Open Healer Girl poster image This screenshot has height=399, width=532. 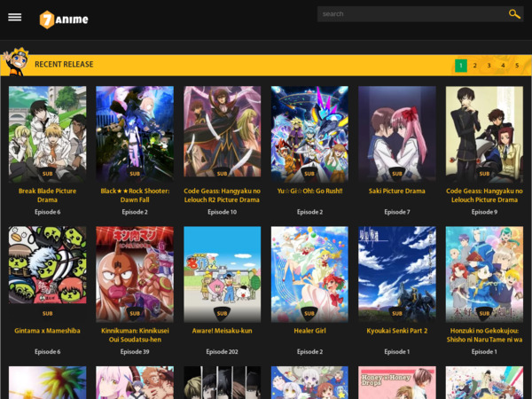click(309, 274)
